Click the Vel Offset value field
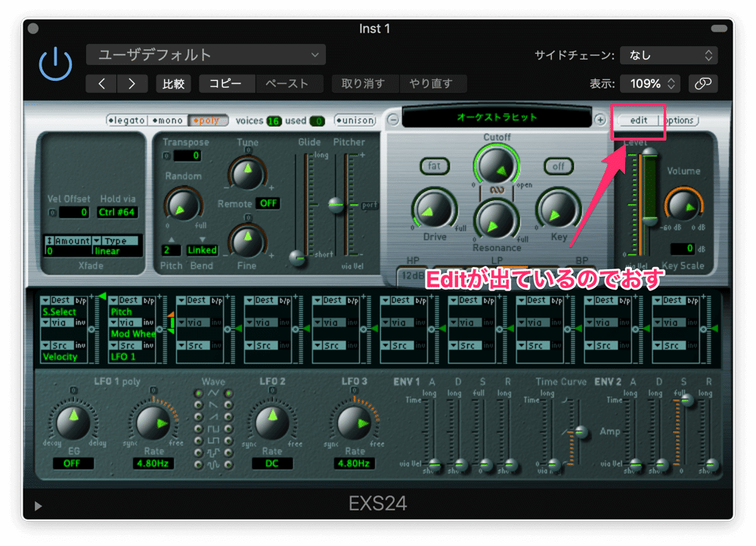The width and height of the screenshot is (756, 546). 73,213
